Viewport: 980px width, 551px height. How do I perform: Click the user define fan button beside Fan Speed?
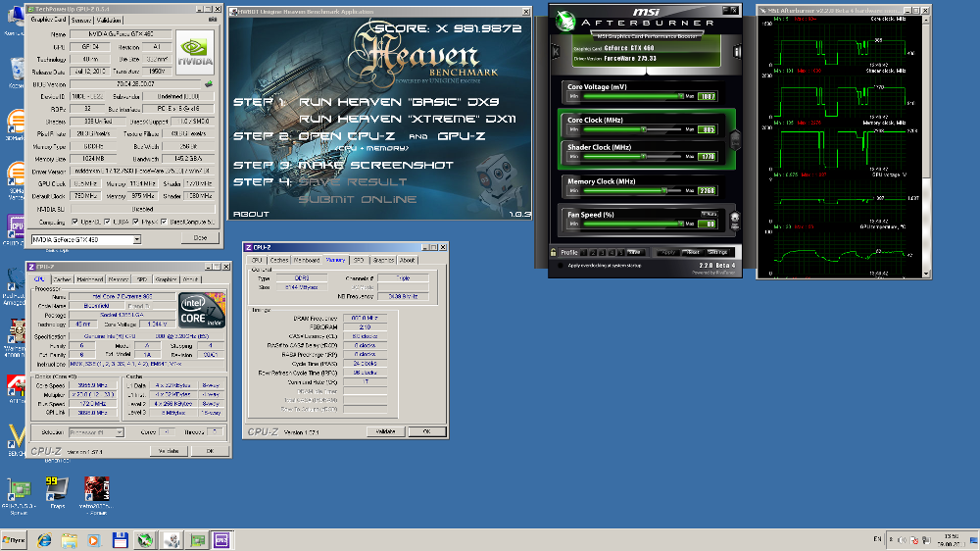(x=734, y=221)
